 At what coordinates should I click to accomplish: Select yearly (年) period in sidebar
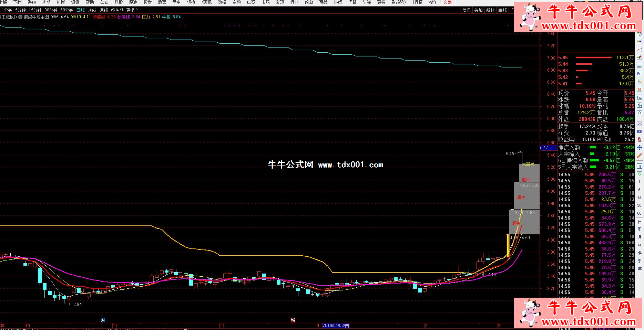[x=639, y=269]
